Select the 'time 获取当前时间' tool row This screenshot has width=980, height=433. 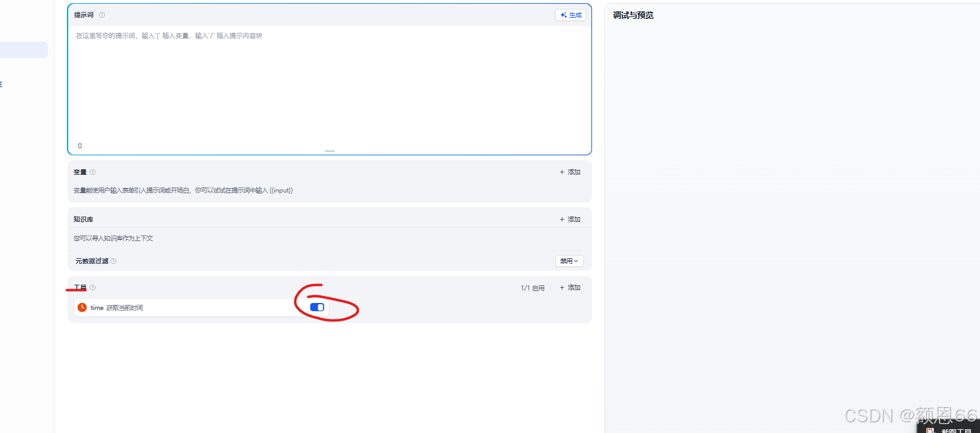pos(202,307)
